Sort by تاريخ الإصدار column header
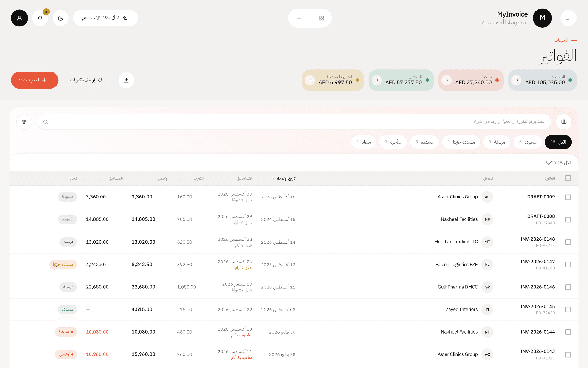 point(284,178)
